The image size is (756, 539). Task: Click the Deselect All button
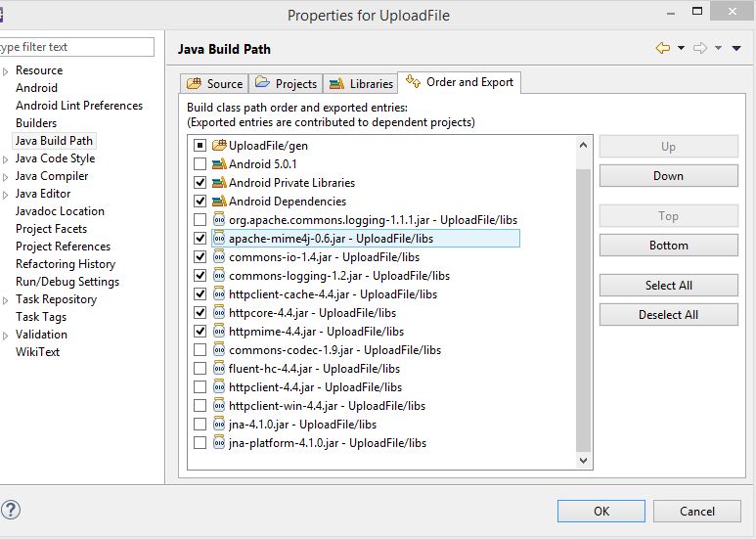668,314
